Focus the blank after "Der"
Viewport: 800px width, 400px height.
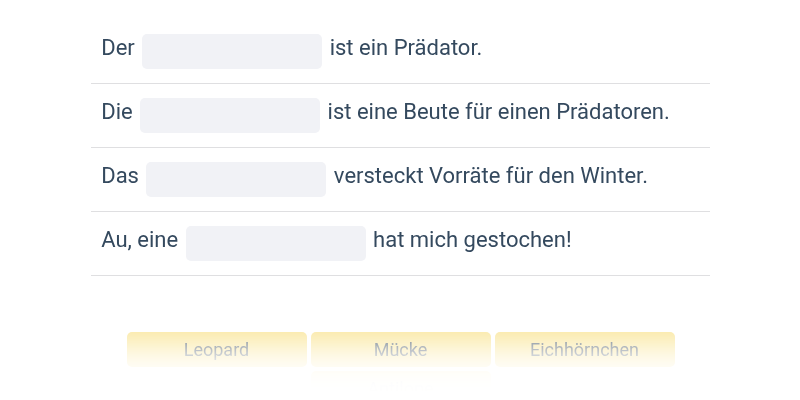[x=232, y=52]
